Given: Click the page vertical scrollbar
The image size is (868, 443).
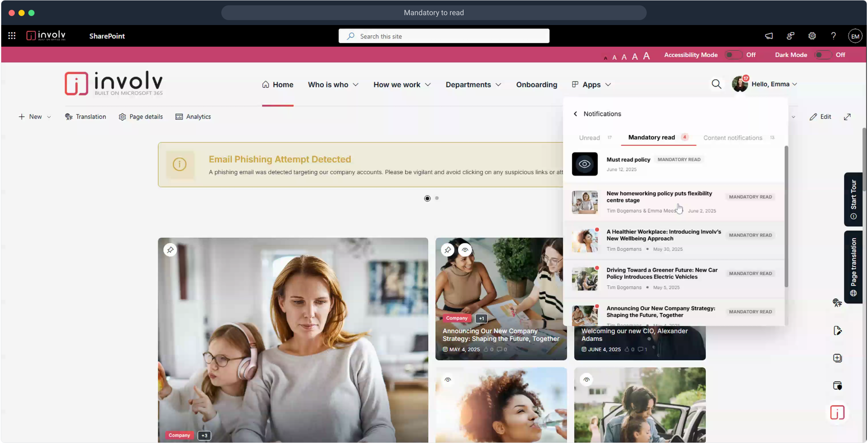Looking at the screenshot, I should point(864,160).
